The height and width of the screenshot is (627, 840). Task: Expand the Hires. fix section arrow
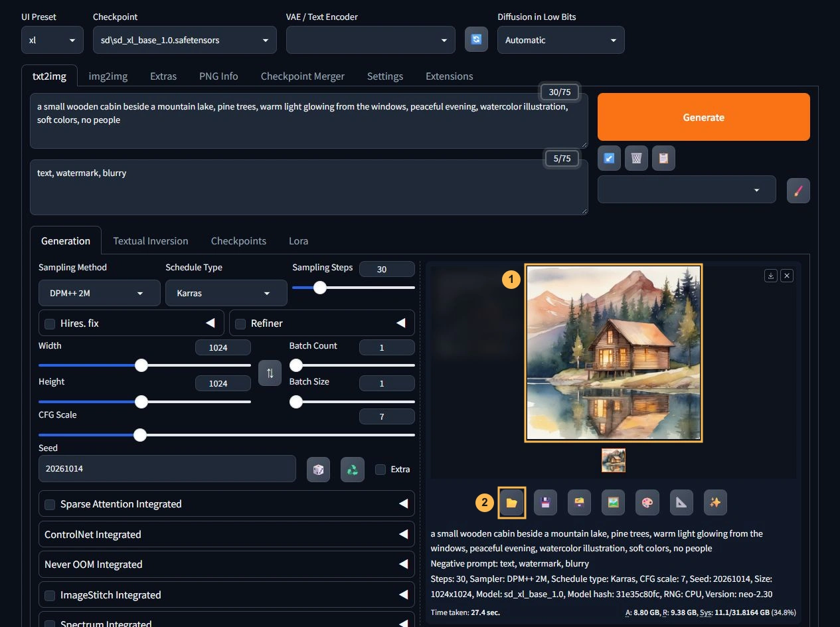pyautogui.click(x=210, y=323)
